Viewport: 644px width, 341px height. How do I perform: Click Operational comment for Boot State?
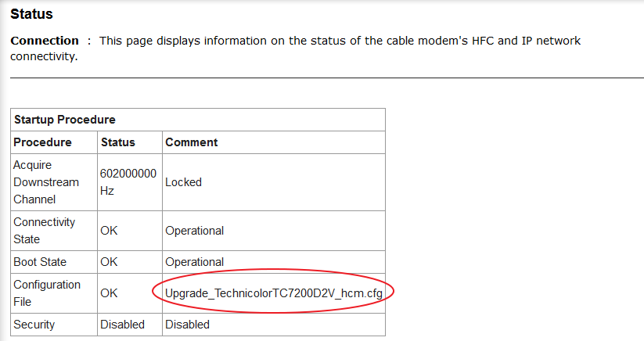tap(194, 262)
